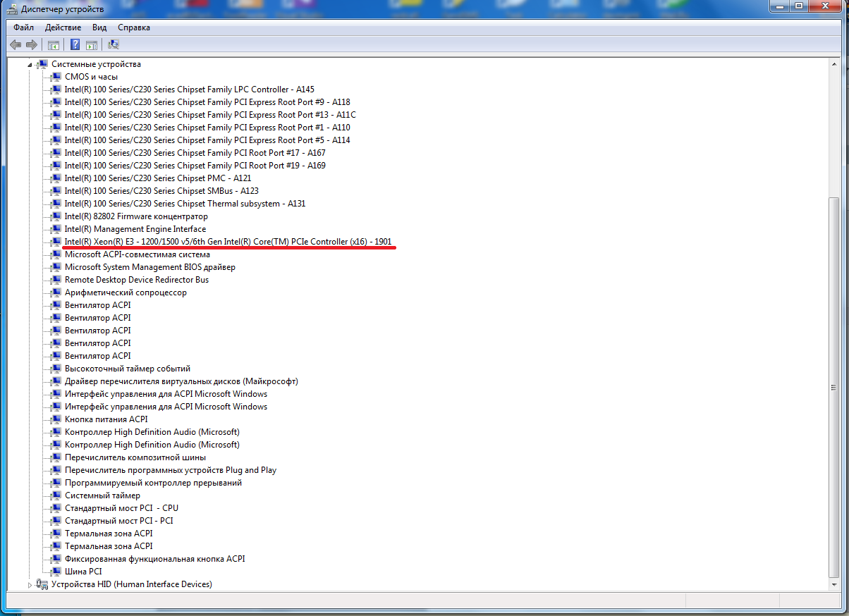Click the icon beside Chipset PMC - A121
Viewport: 849px width, 616px height.
point(56,178)
